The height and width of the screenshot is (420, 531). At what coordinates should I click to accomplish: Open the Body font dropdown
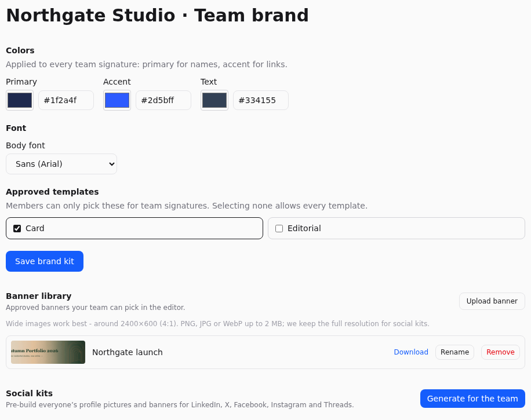click(61, 164)
